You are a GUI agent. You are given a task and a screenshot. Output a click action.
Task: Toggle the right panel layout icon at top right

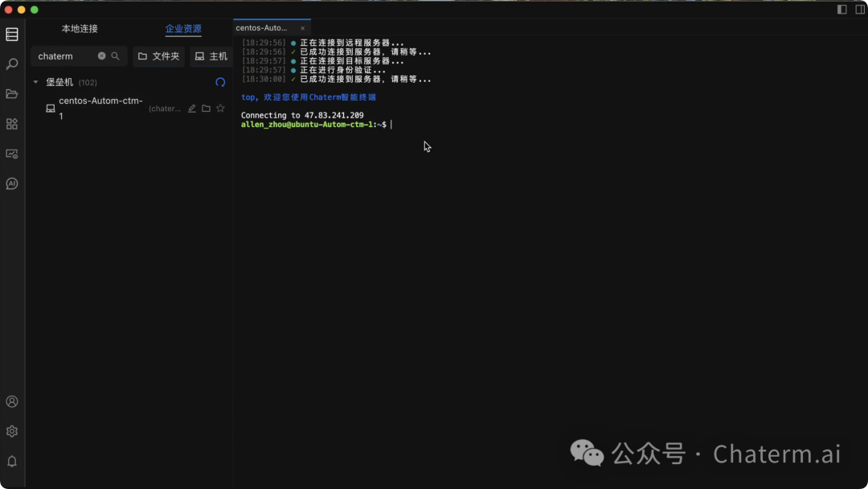coord(859,9)
